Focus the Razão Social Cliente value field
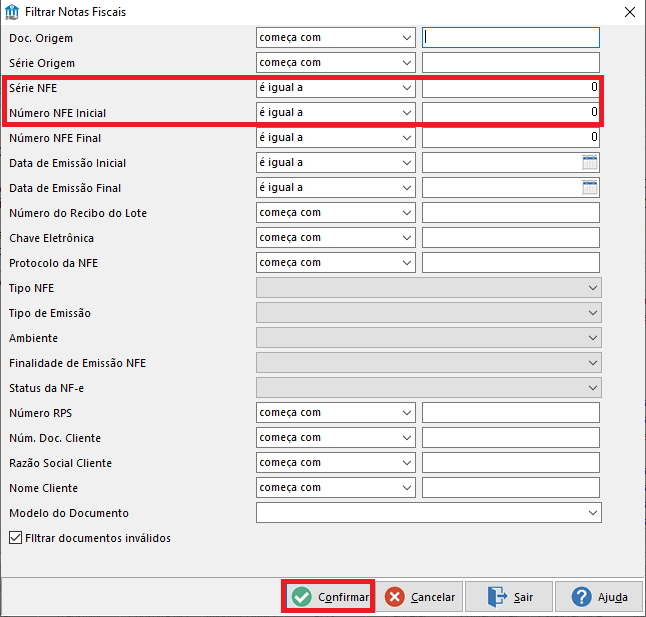 click(510, 463)
